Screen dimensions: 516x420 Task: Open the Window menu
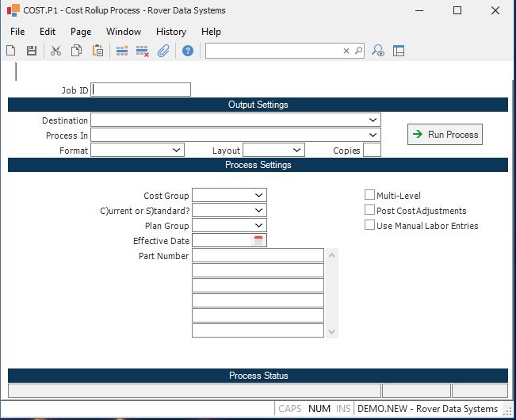(x=124, y=32)
